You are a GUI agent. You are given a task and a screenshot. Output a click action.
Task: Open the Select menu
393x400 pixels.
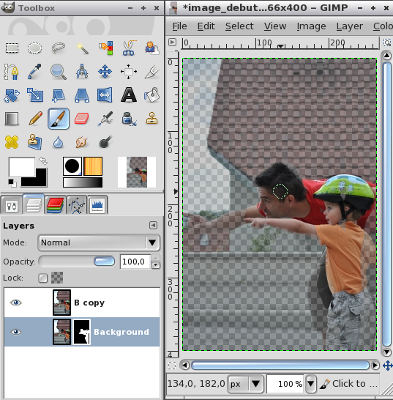point(239,26)
